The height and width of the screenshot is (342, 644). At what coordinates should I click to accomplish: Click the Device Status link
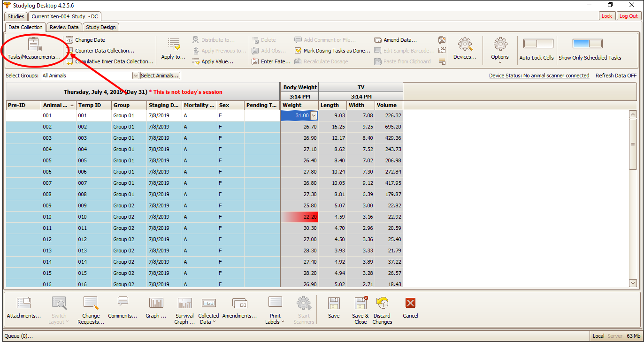[539, 76]
